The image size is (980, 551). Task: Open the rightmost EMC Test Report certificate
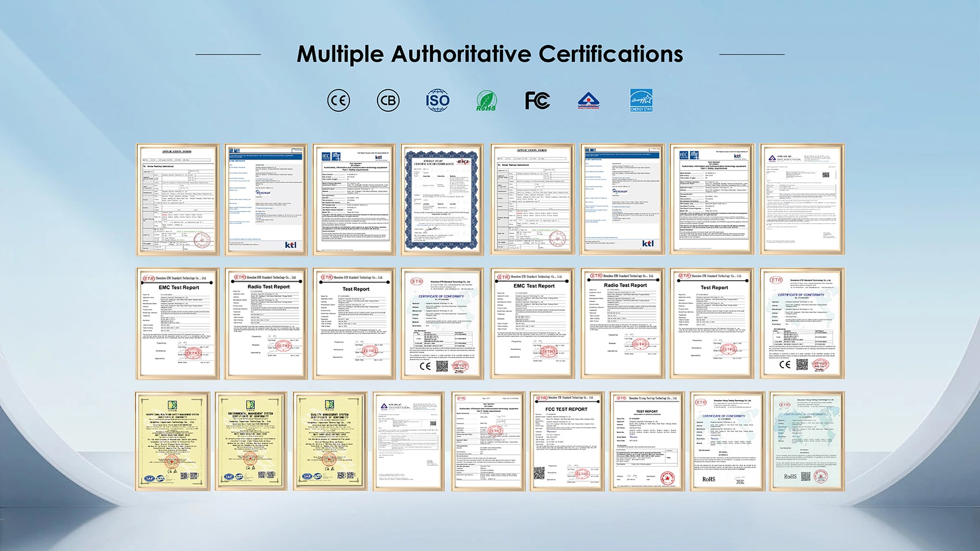click(x=533, y=323)
